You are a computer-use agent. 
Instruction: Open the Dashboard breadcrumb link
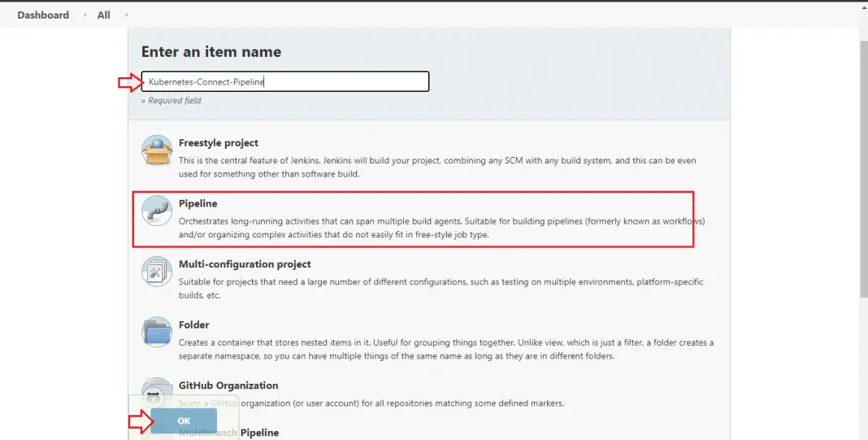pos(43,15)
